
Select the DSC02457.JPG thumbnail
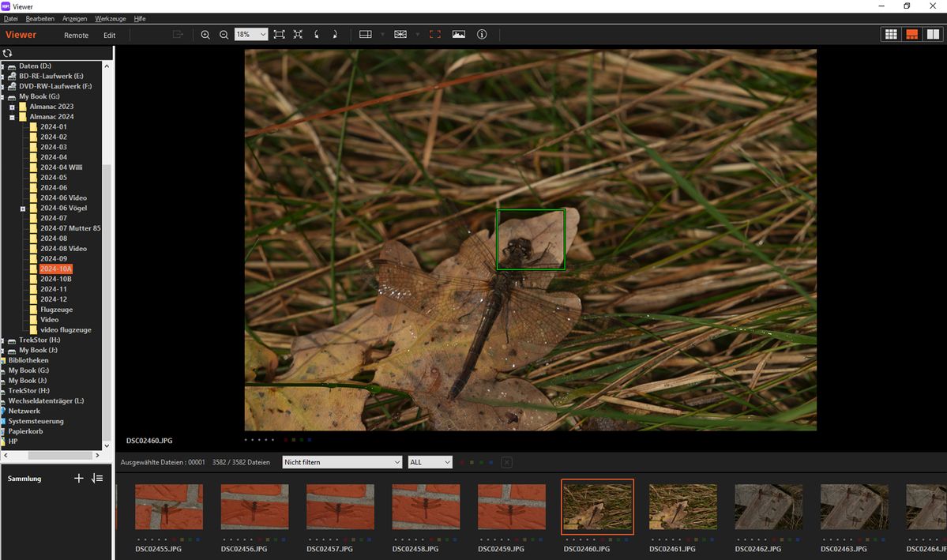(x=340, y=507)
